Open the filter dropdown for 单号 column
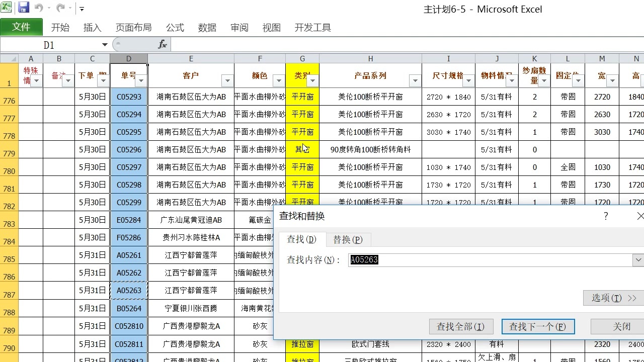 pyautogui.click(x=141, y=81)
